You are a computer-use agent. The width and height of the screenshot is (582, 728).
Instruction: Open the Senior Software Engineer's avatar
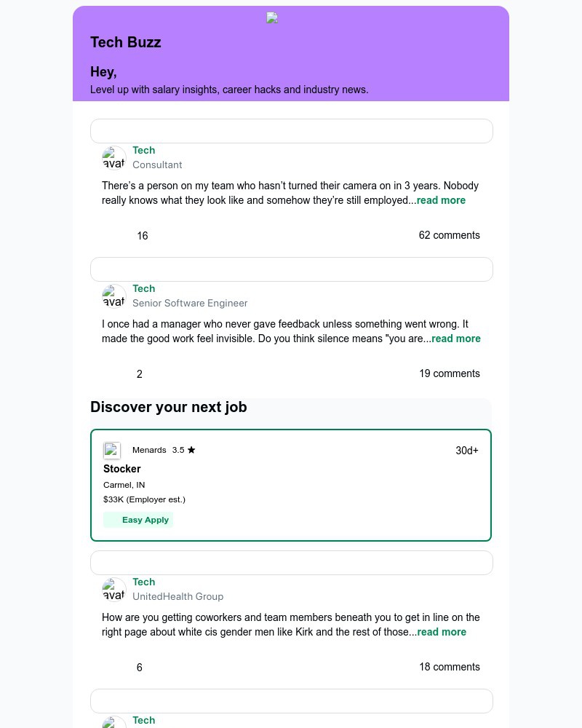coord(114,296)
